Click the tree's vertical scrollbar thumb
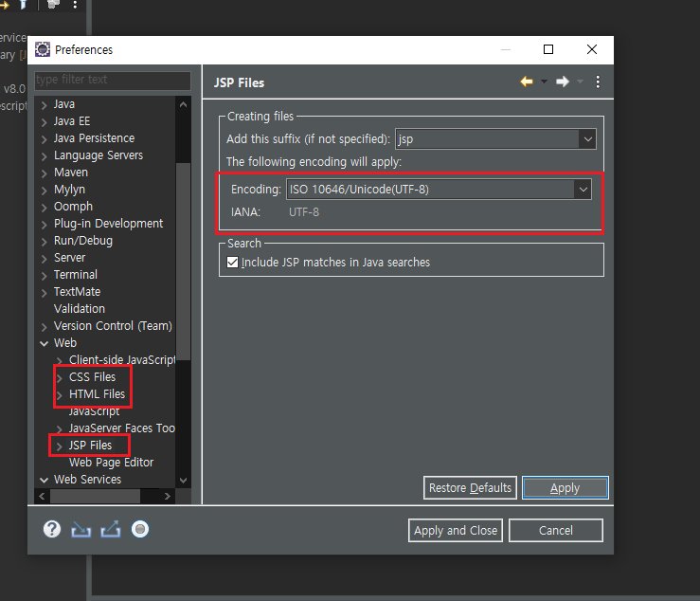This screenshot has height=601, width=700. point(183,262)
